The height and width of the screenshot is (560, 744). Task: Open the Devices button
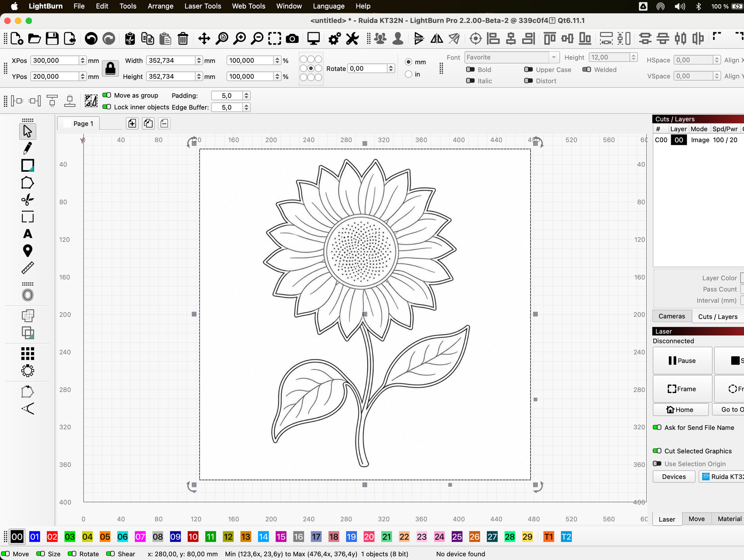[674, 477]
